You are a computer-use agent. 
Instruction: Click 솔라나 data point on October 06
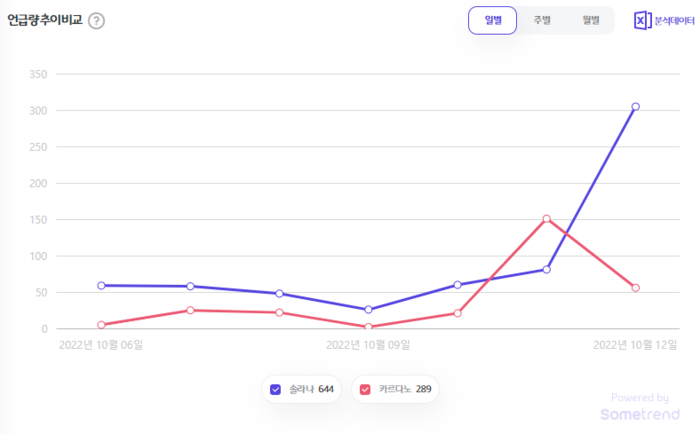click(x=101, y=285)
